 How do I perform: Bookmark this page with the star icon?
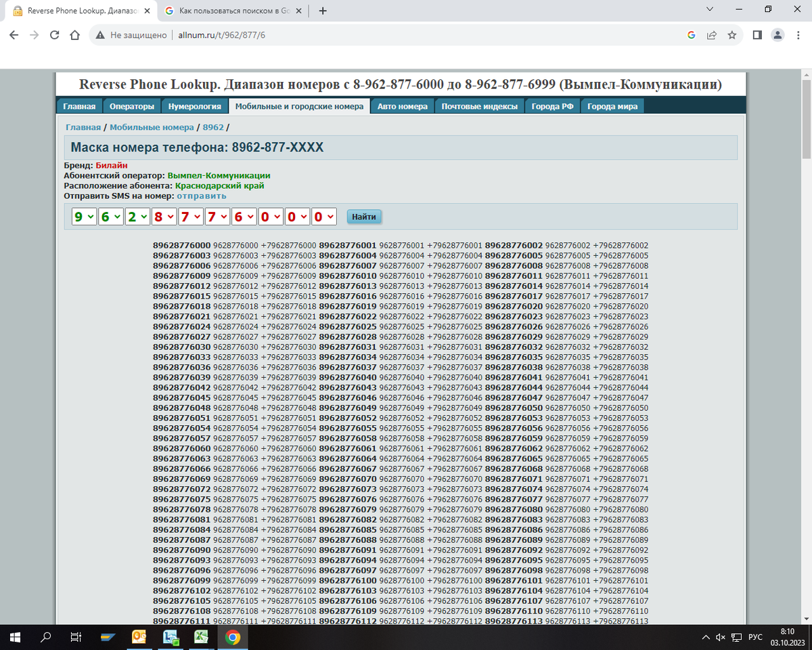731,35
